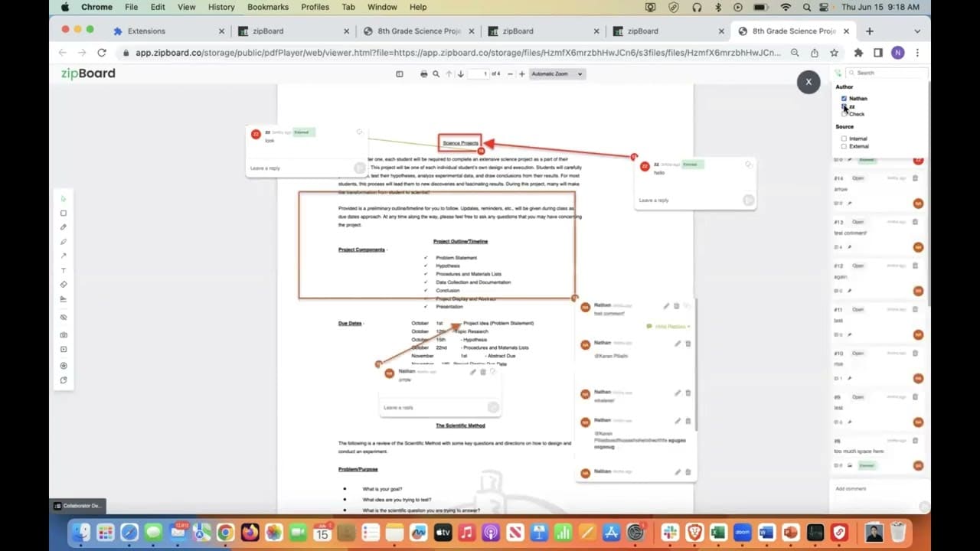Open the Automatic Zoom dropdown
The width and height of the screenshot is (980, 551).
557,73
